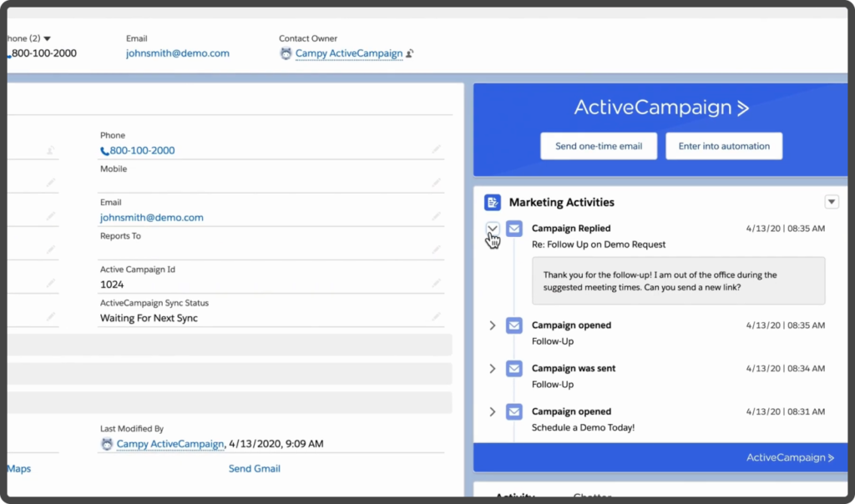Click Enter into automation button

pos(724,146)
